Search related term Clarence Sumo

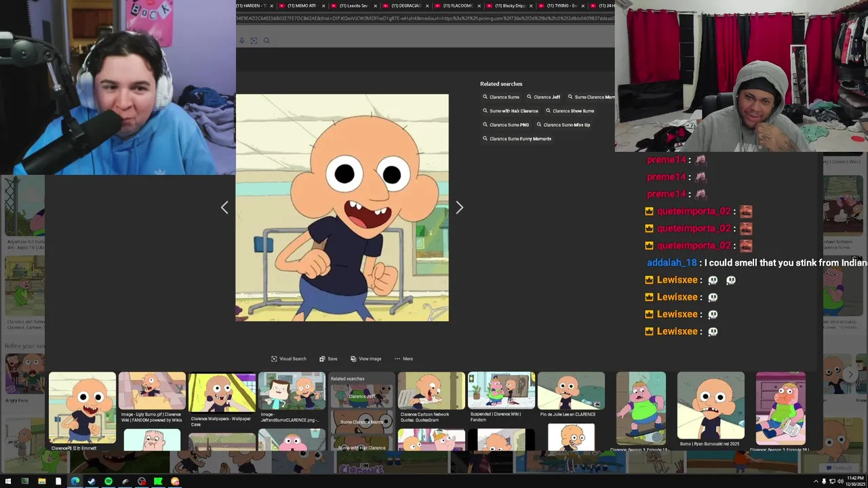(x=501, y=97)
